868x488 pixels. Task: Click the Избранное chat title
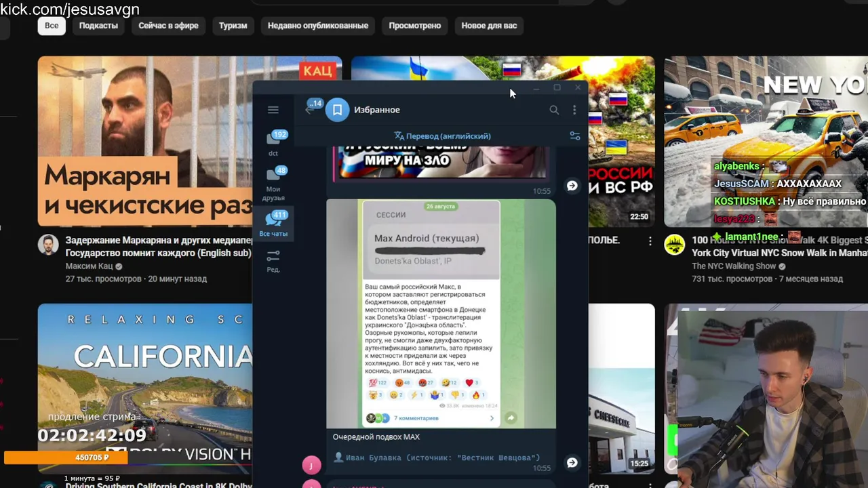click(377, 110)
